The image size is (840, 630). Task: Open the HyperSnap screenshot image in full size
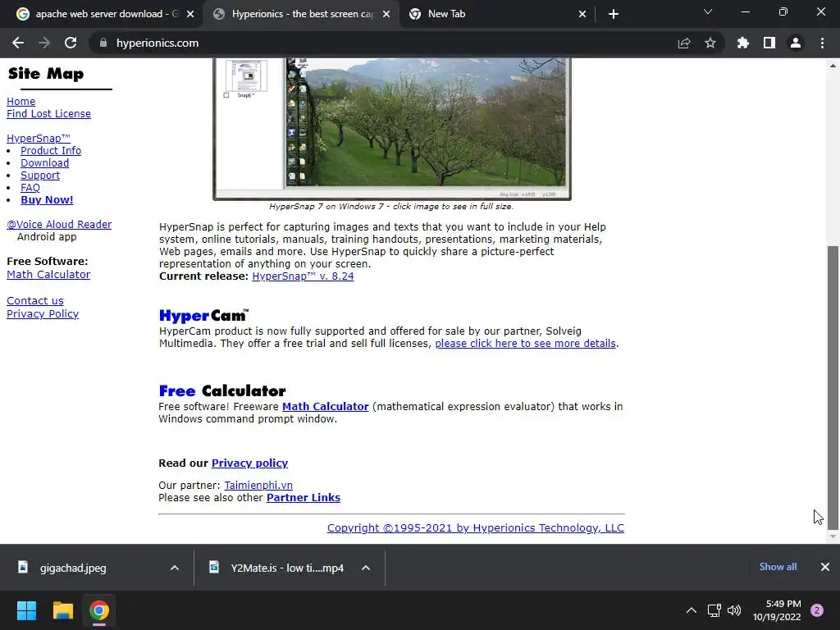click(392, 129)
